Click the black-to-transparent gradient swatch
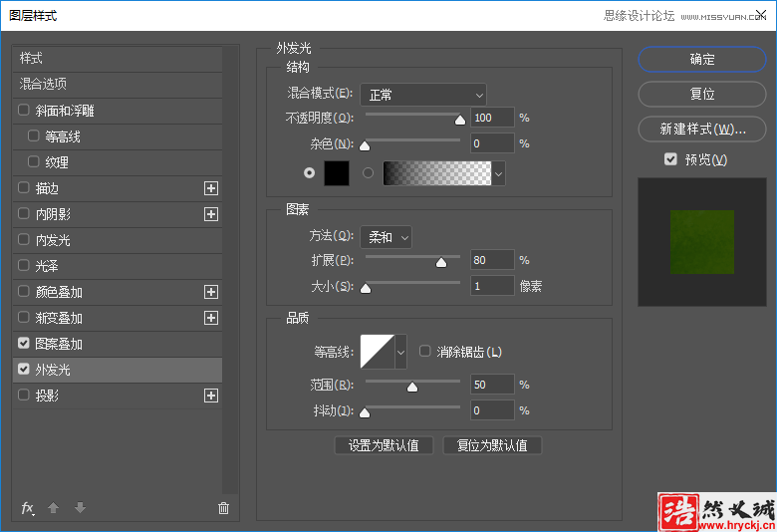 click(x=437, y=173)
